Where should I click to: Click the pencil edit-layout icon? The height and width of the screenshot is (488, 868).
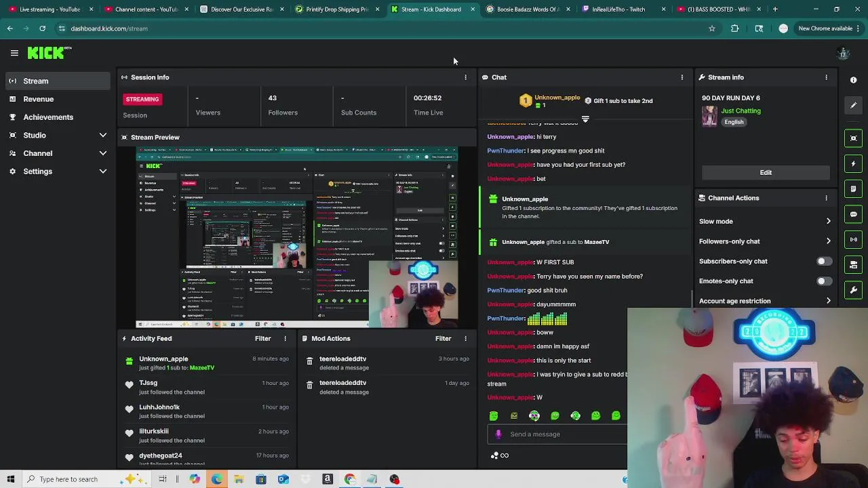(853, 105)
